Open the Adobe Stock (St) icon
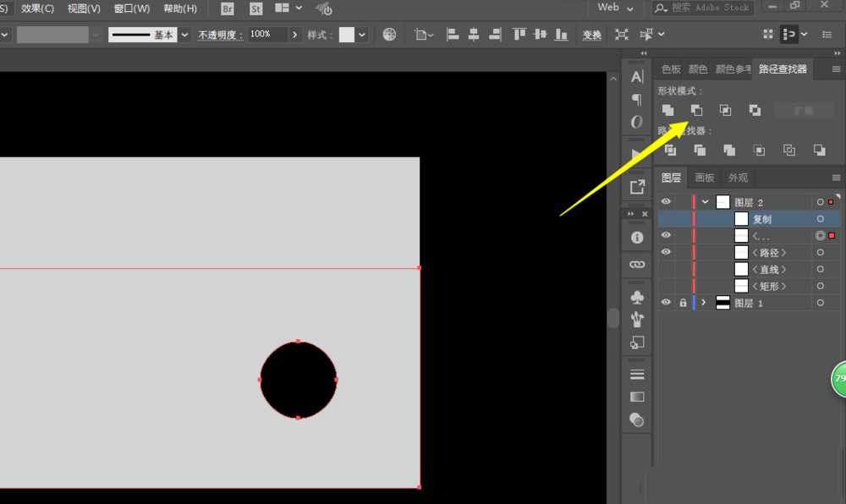 [x=256, y=8]
